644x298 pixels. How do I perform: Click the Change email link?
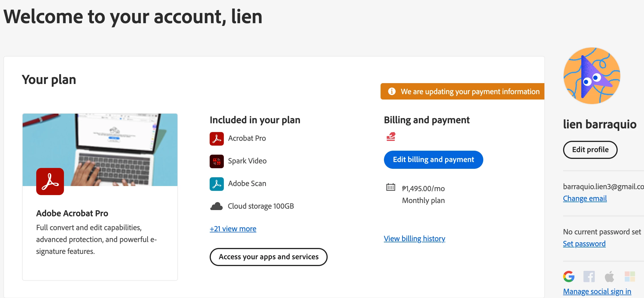pyautogui.click(x=585, y=198)
